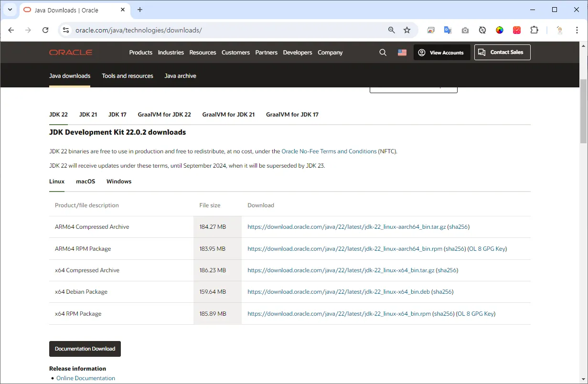Select GraalVM for JDK 22 tab

[164, 115]
